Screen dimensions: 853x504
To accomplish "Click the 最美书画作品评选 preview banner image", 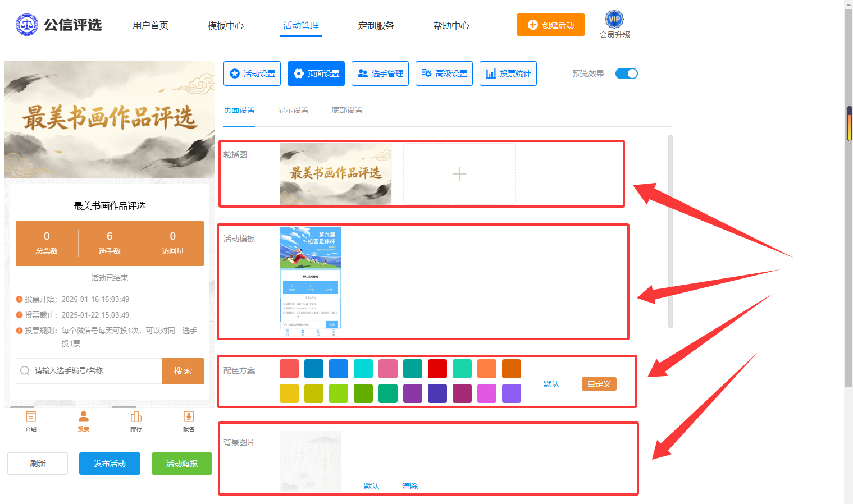I will [x=110, y=120].
